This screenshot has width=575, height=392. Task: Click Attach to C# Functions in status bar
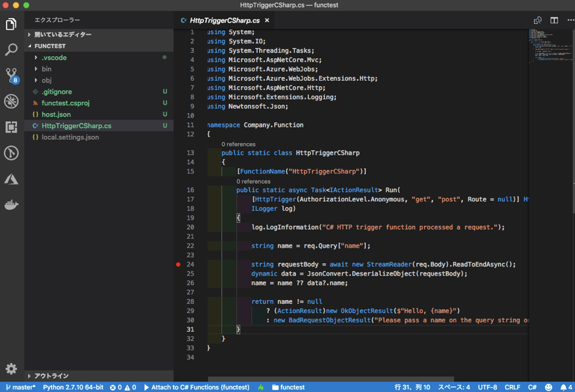[197, 387]
